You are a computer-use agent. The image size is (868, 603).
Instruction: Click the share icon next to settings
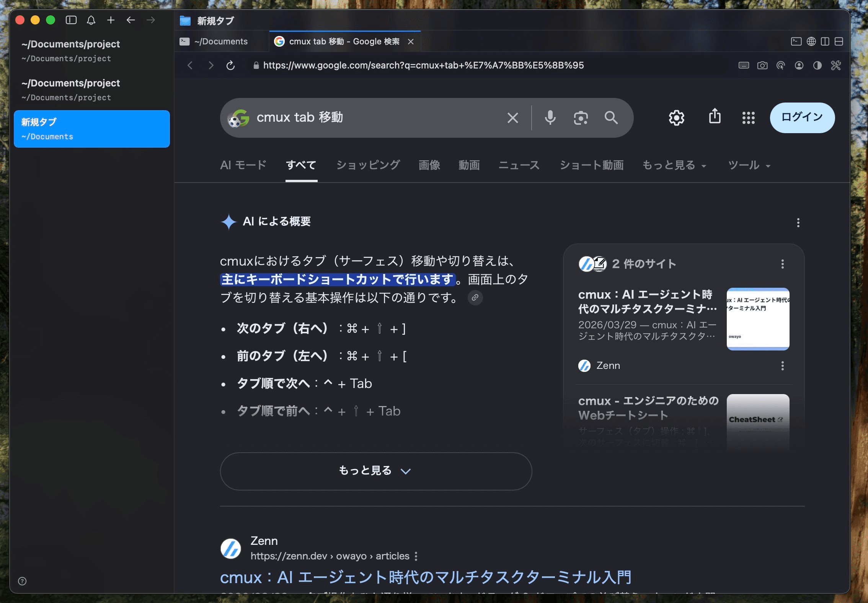coord(715,116)
